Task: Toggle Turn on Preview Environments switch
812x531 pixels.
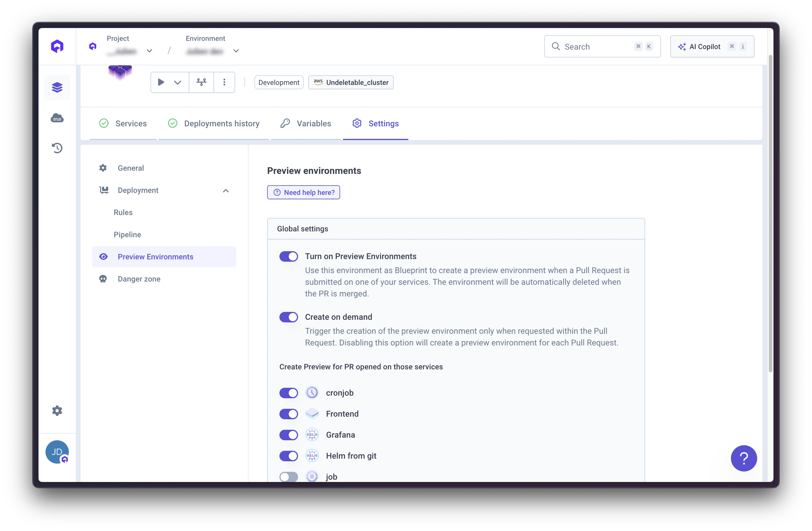Action: point(288,256)
